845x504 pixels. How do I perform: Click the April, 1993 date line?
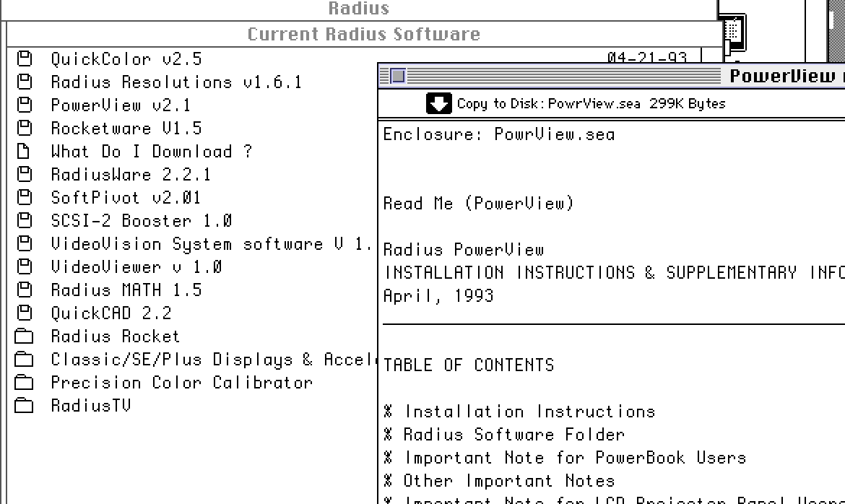click(438, 296)
